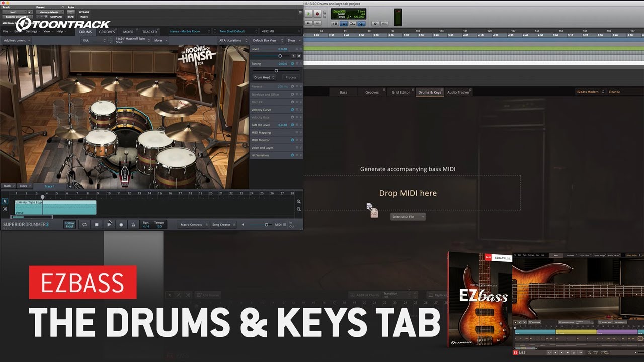Viewport: 644px width, 362px height.
Task: Click the record button in Superior Drummer transport
Action: 121,225
